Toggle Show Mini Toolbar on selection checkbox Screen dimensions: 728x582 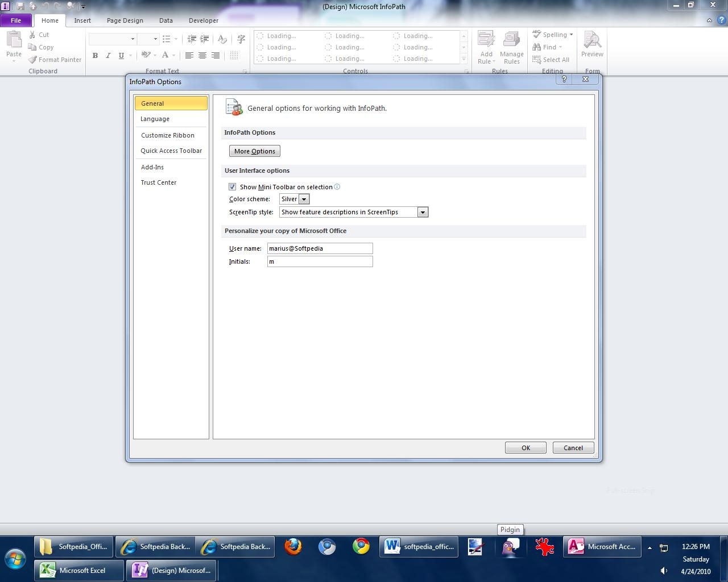(x=232, y=187)
